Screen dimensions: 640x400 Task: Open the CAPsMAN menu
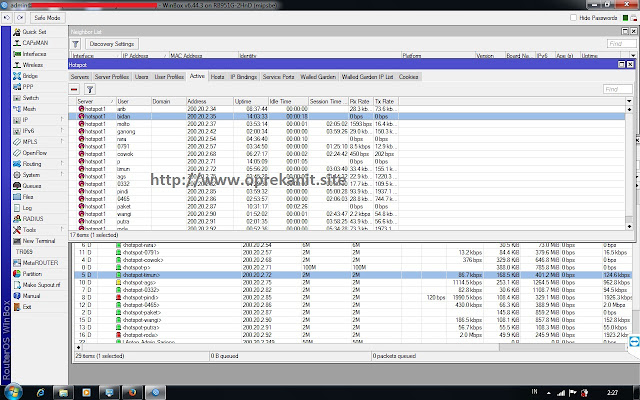tap(35, 43)
